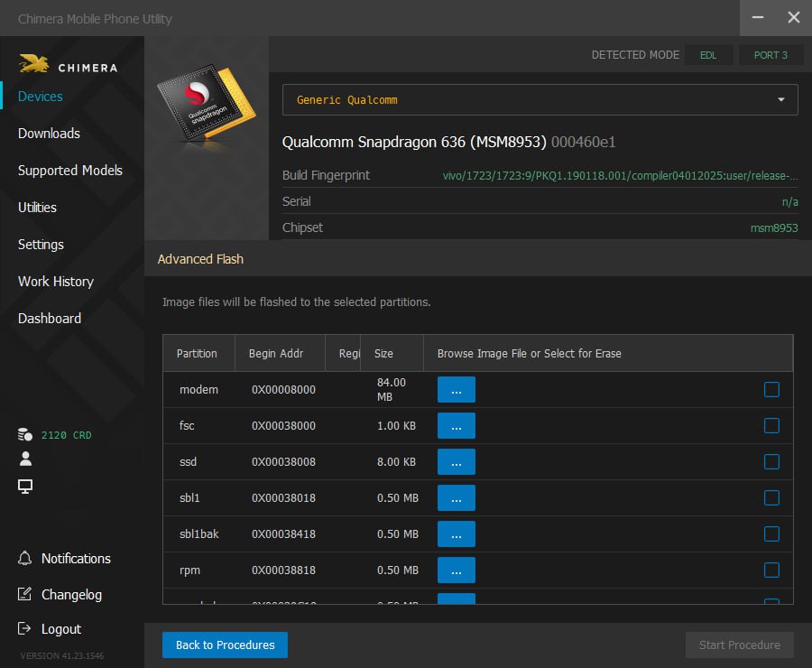Go to Work History in sidebar
The width and height of the screenshot is (812, 668).
[x=56, y=282]
